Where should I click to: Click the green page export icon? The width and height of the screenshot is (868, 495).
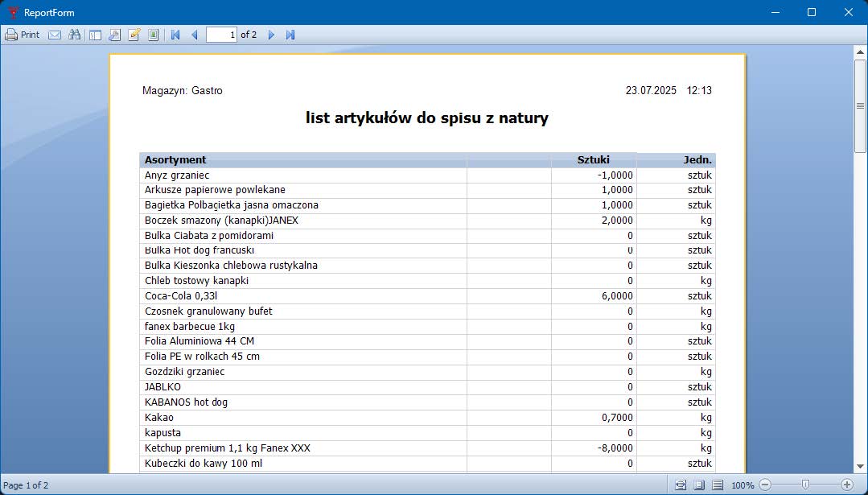[x=153, y=35]
